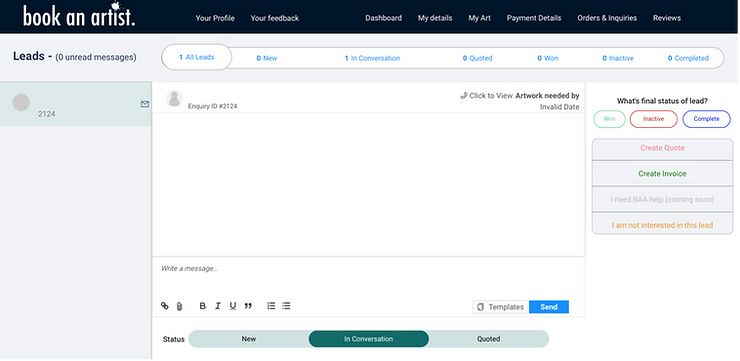Click the Invalid Date text

559,107
